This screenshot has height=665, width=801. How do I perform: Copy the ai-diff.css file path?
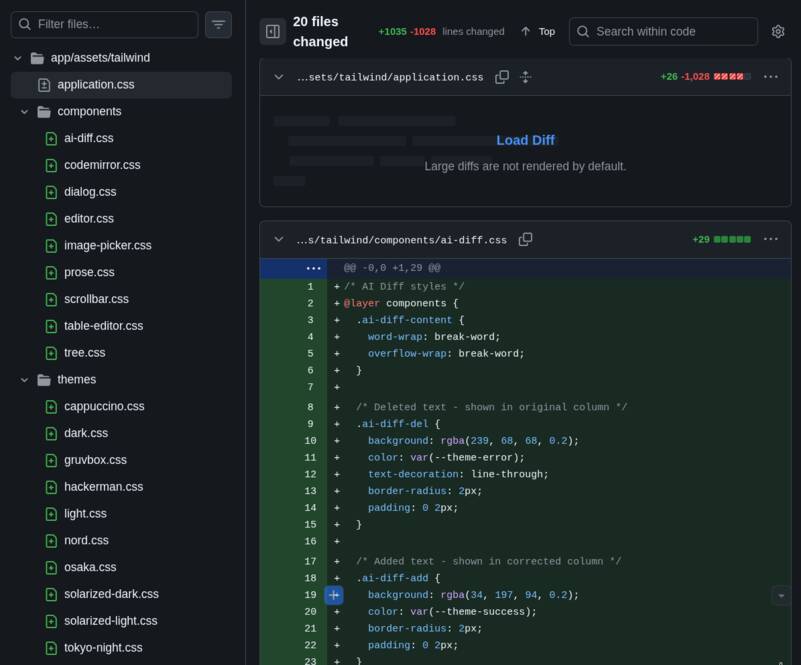click(x=526, y=239)
